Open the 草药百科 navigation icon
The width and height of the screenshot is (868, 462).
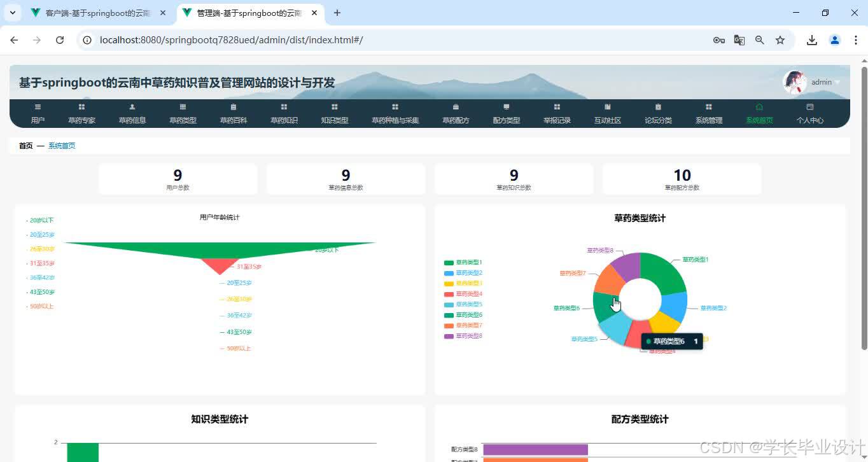pos(234,107)
